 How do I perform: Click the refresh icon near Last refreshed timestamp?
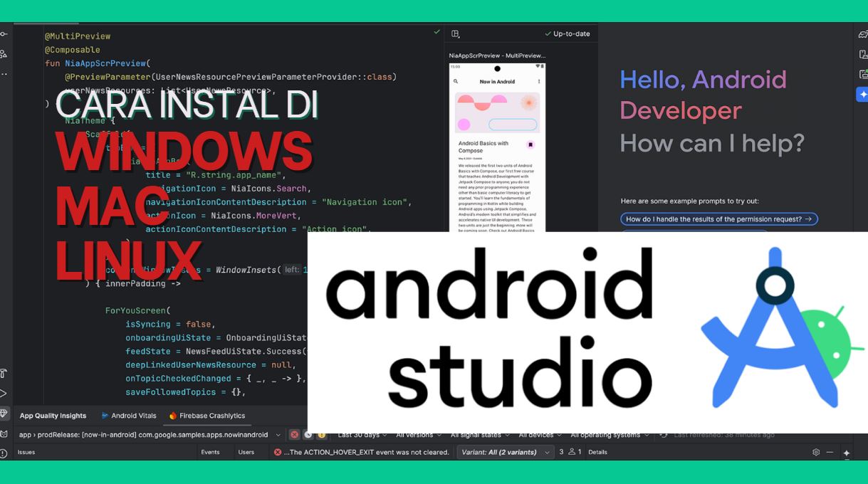(x=664, y=434)
